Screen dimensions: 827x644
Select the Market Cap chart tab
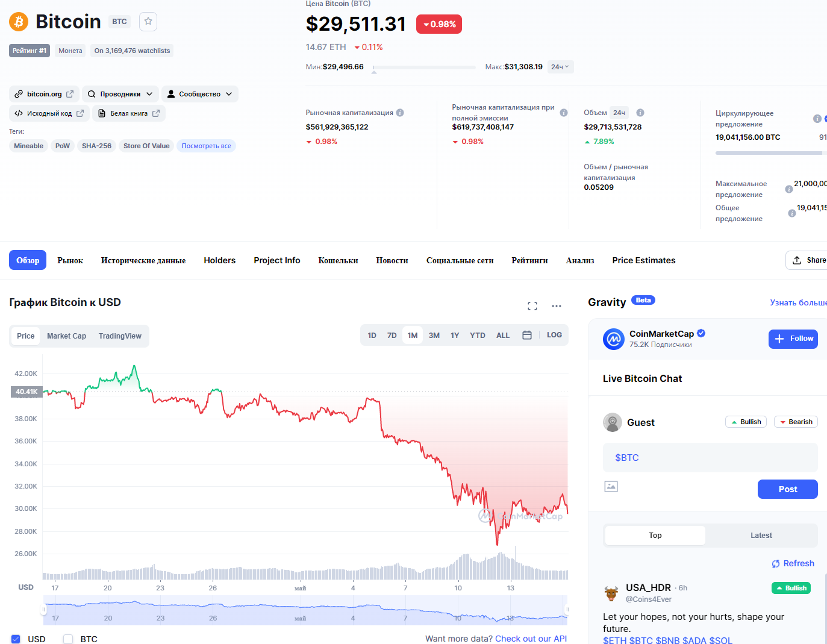tap(66, 336)
